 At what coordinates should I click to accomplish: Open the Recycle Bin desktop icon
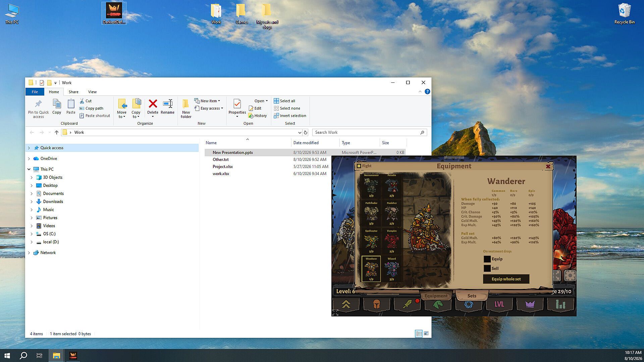tap(624, 13)
